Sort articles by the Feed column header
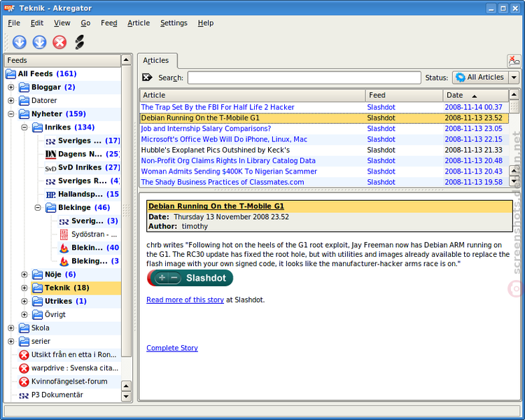The height and width of the screenshot is (420, 525). coord(404,95)
